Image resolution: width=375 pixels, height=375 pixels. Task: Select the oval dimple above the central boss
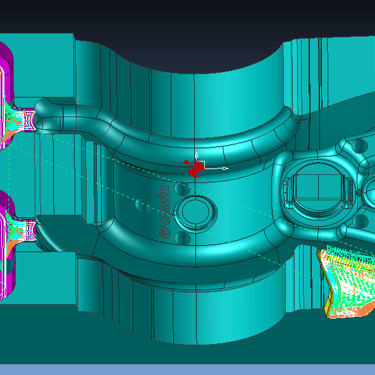tap(182, 189)
